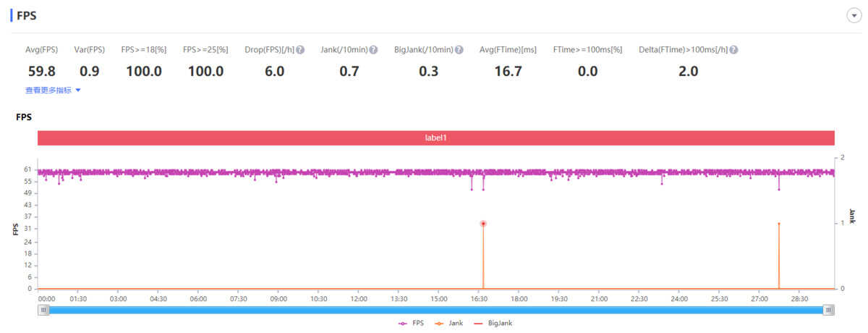Viewport: 868px width, 333px height.
Task: Click the FPS dip point near 22:30
Action: click(x=662, y=184)
